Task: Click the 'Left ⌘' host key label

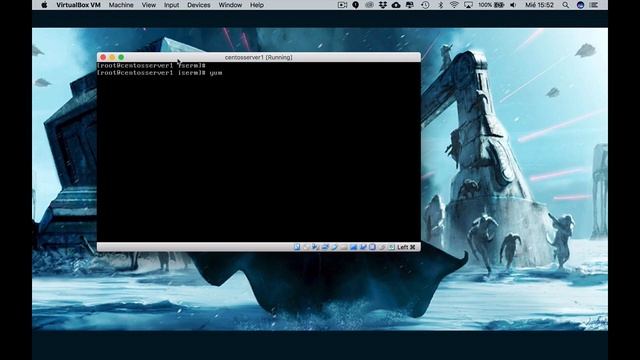Action: tap(406, 247)
